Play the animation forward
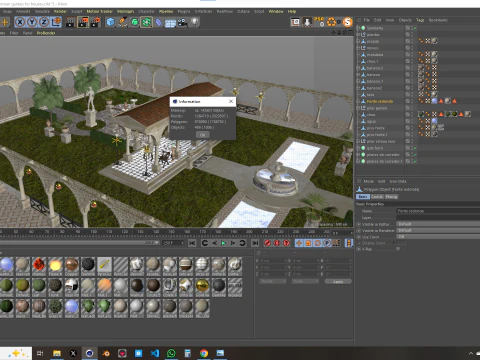Viewport: 480px width, 360px height. [x=223, y=243]
